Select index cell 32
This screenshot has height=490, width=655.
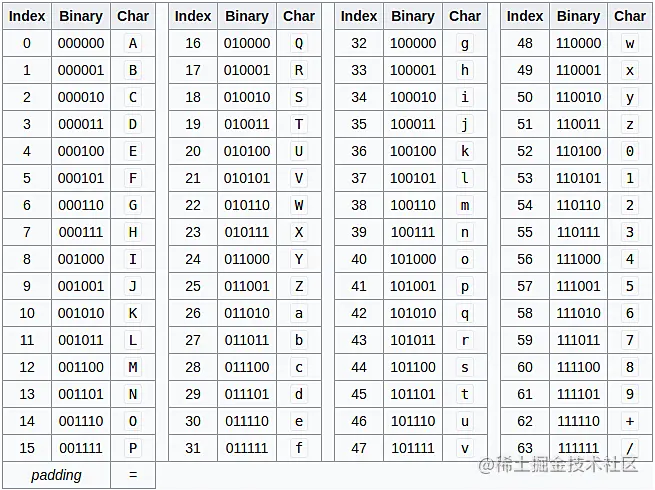pyautogui.click(x=359, y=43)
